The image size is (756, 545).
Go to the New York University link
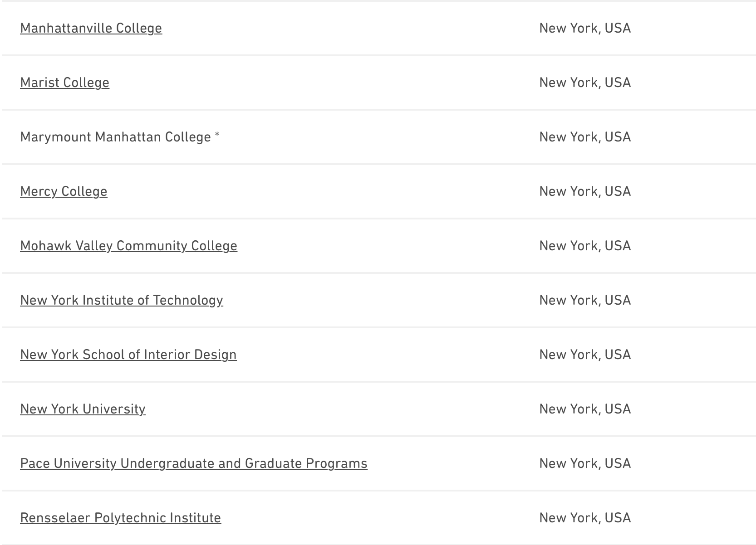[83, 409]
